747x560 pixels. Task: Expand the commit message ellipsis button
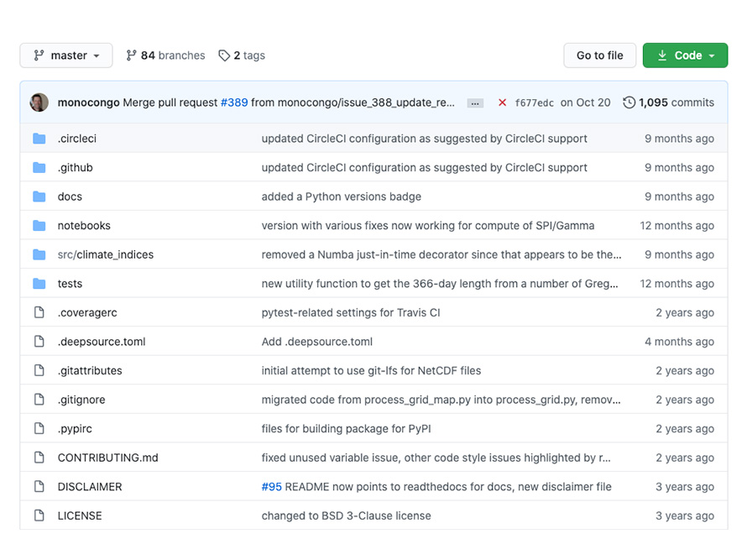[x=475, y=103]
